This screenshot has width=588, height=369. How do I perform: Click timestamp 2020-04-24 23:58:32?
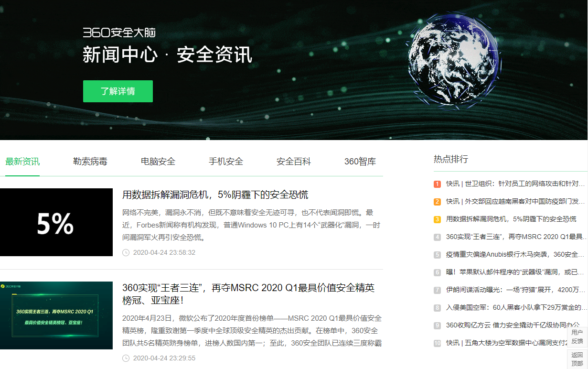pyautogui.click(x=164, y=252)
